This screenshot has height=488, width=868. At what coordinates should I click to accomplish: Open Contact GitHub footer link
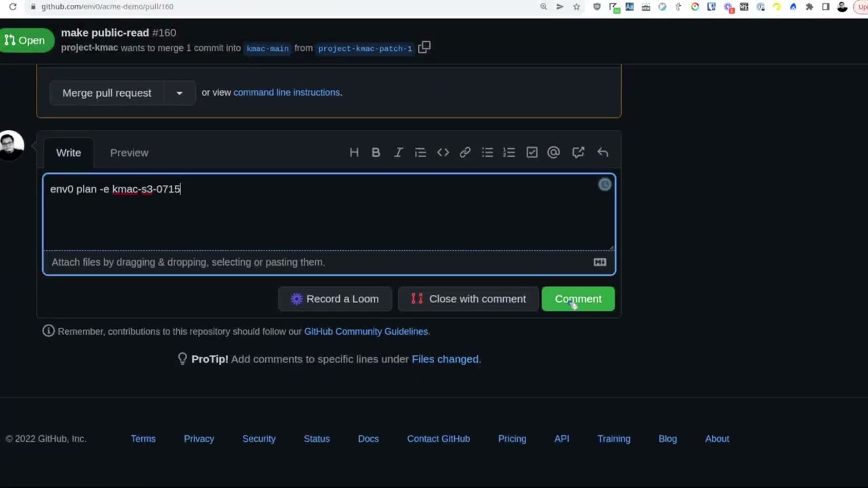[x=438, y=439]
